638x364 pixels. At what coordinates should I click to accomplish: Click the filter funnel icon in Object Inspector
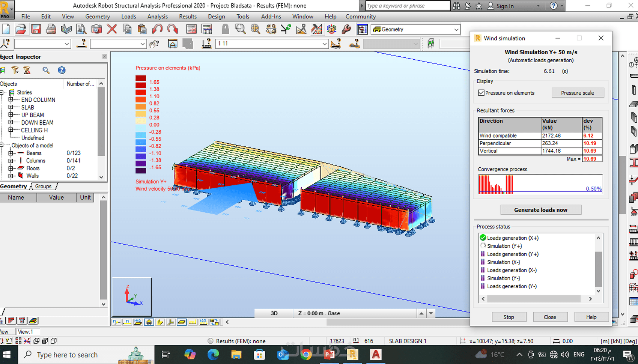(15, 70)
